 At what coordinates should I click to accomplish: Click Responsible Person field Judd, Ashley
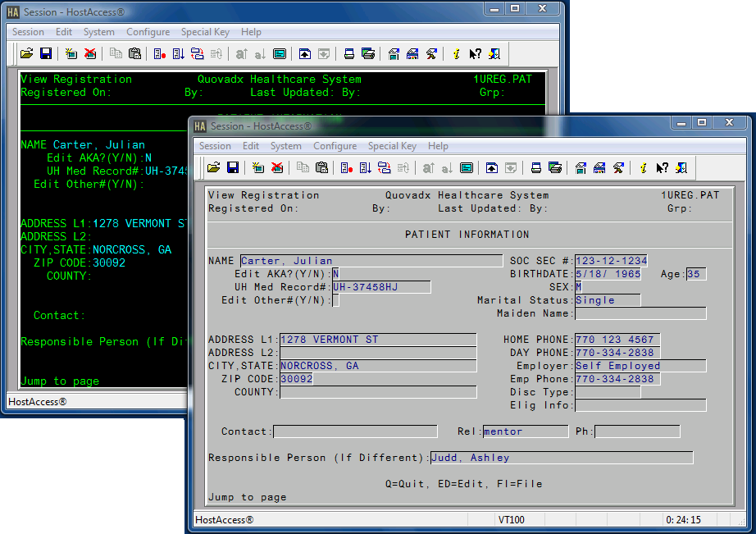point(562,457)
